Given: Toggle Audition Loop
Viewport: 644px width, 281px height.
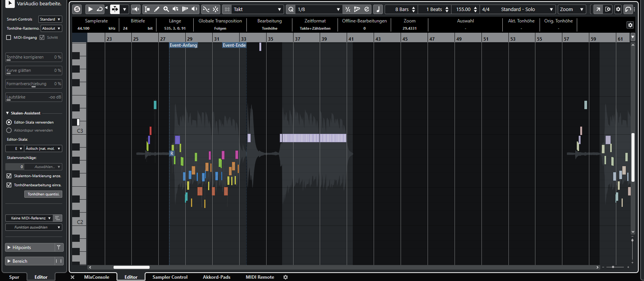Looking at the screenshot, I should point(99,9).
